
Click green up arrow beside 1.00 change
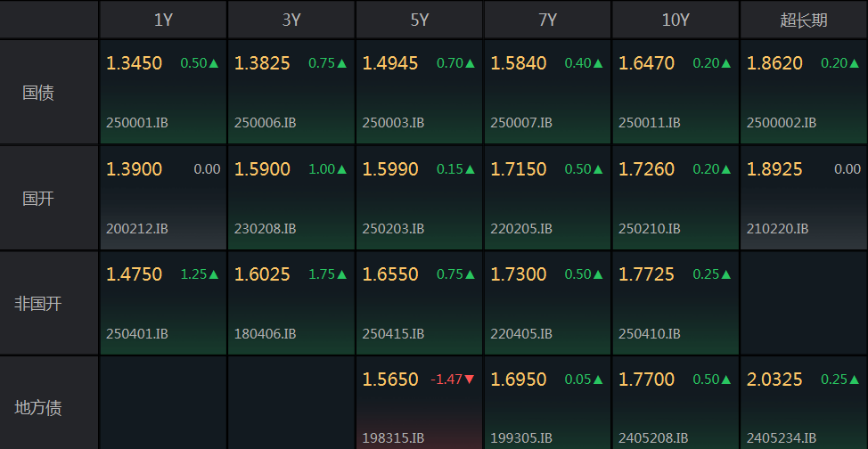click(x=341, y=169)
